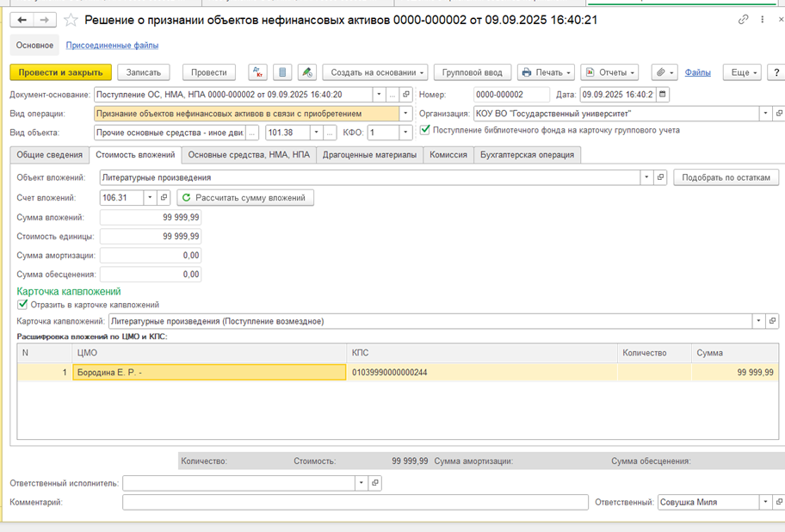Open calendar picker for Дата field
Screen dimensions: 785x532
click(663, 95)
